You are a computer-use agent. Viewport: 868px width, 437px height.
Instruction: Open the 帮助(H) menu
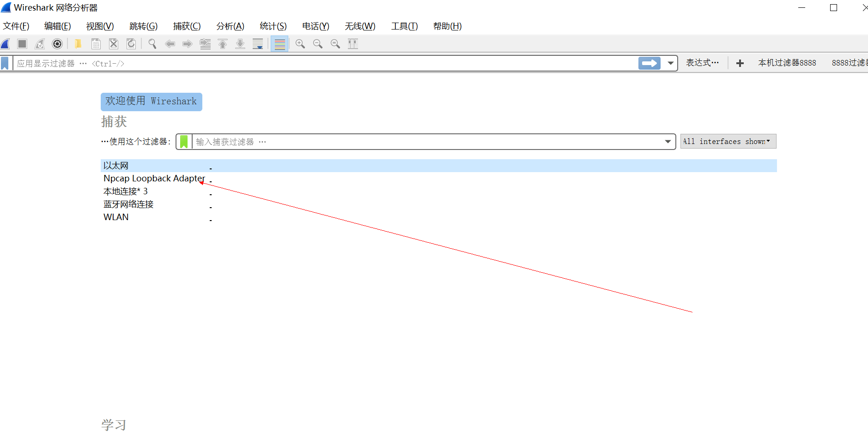448,26
